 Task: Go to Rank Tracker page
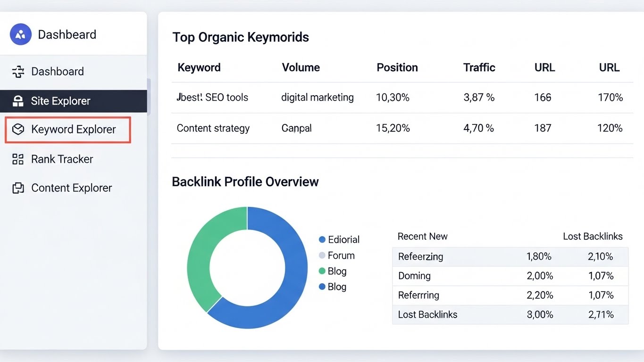[62, 159]
